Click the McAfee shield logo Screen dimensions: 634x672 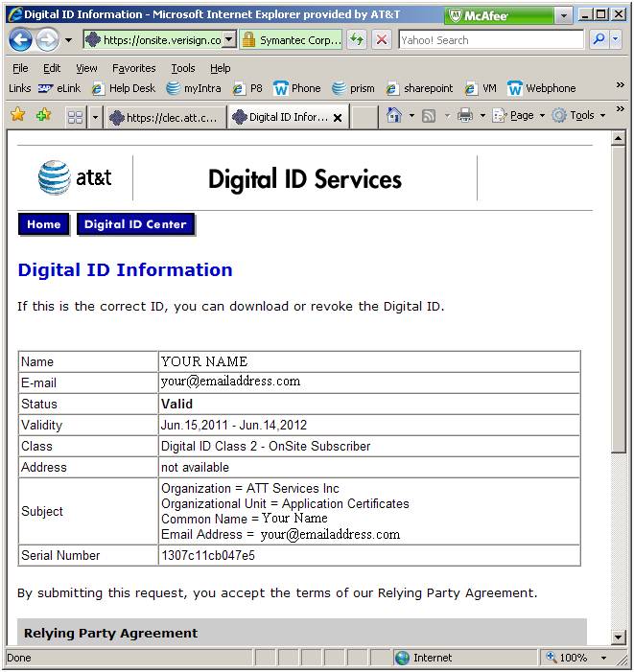point(455,16)
